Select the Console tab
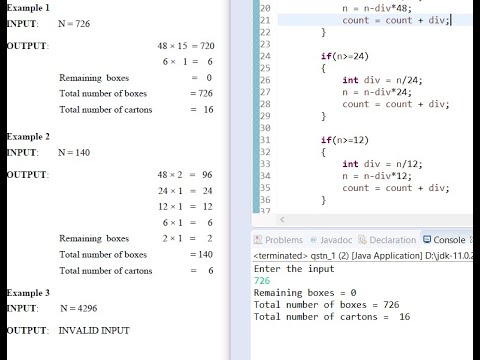The image size is (480, 360). (x=444, y=240)
